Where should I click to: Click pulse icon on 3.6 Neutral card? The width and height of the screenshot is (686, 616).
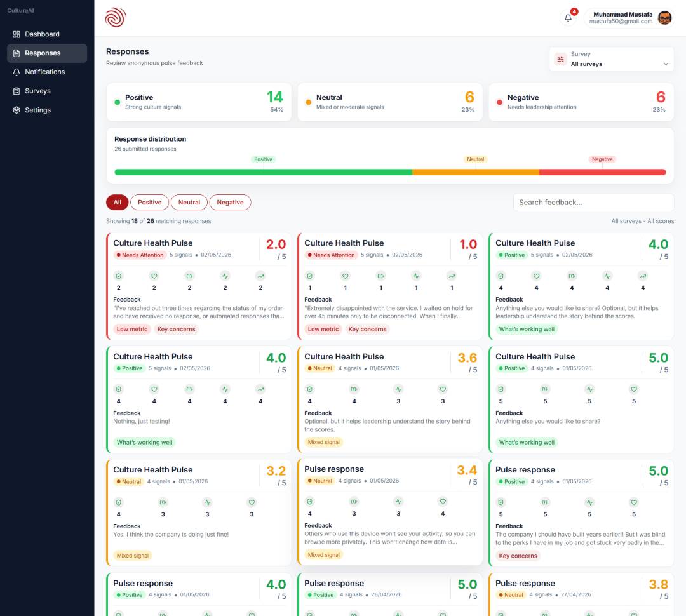coord(398,389)
